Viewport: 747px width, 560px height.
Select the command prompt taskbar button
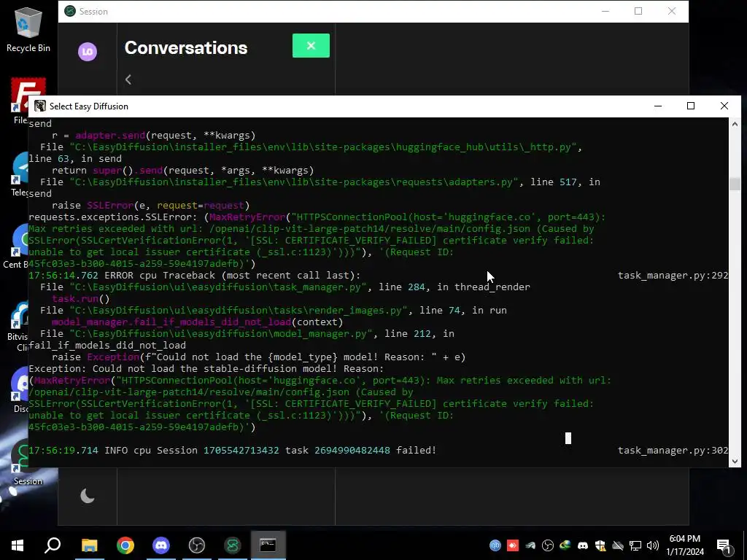point(268,545)
